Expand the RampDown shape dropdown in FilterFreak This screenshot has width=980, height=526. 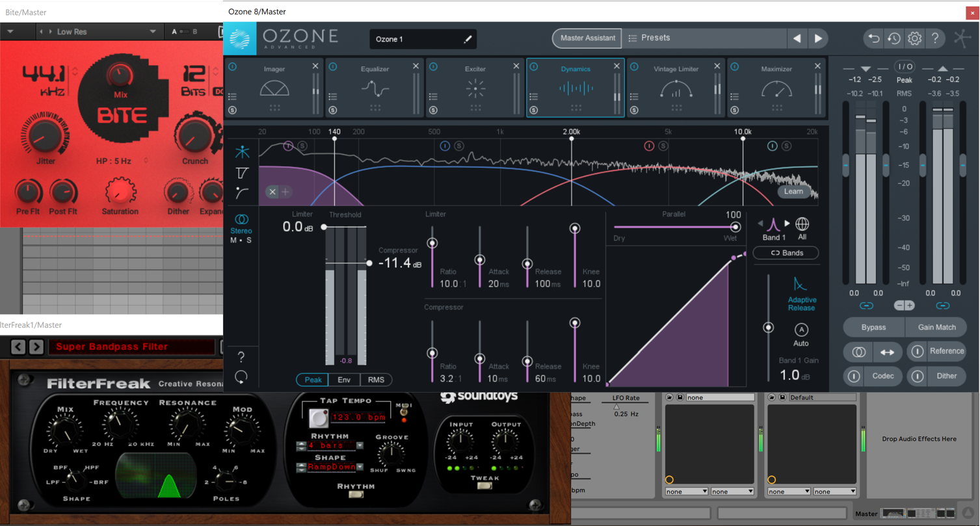tap(360, 467)
